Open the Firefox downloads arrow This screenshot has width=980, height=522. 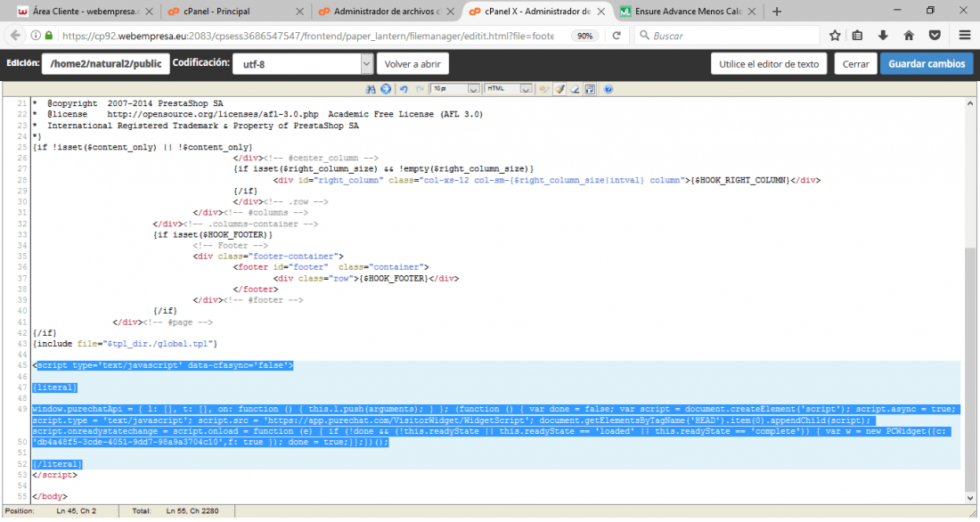883,36
